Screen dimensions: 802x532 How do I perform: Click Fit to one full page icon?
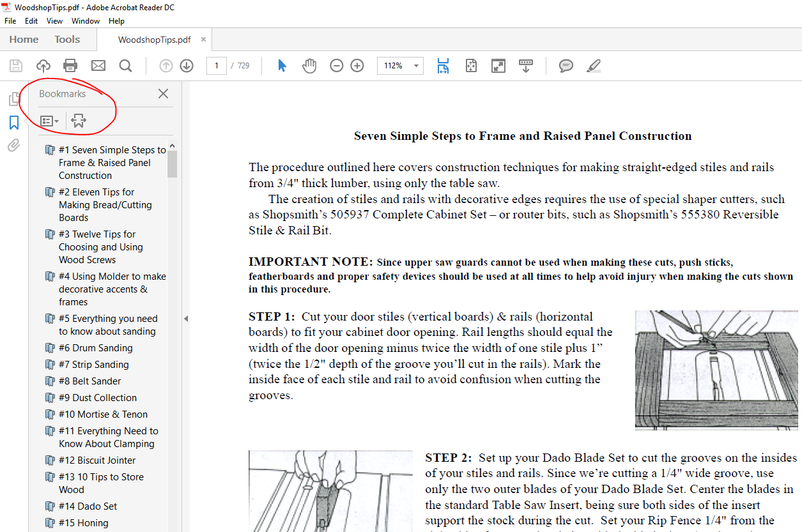[x=471, y=66]
